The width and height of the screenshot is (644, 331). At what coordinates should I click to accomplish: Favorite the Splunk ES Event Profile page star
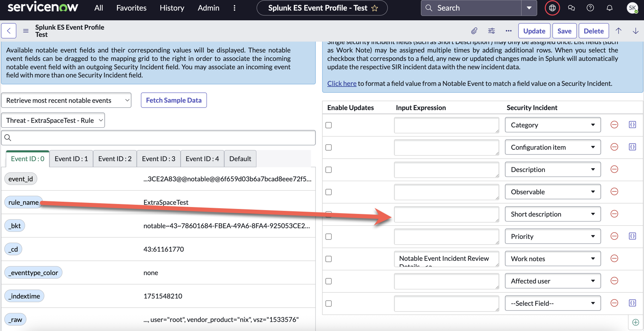tap(375, 8)
